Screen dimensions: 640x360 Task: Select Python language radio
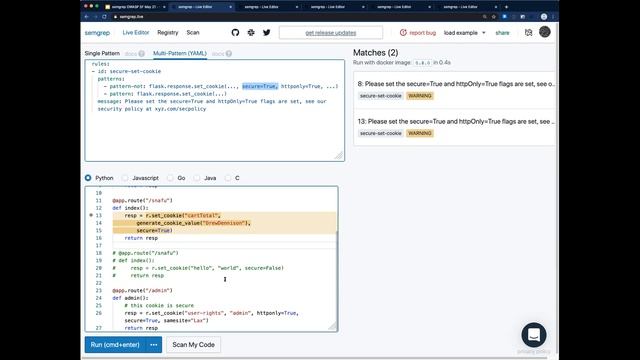88,178
